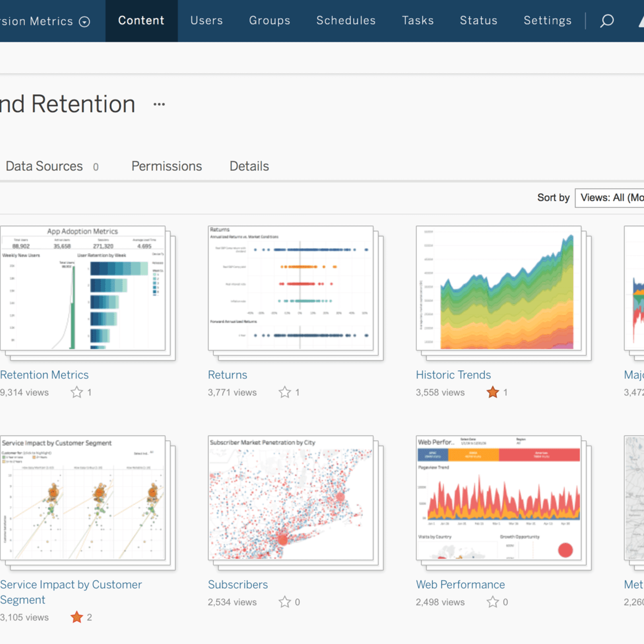Open the Permissions tab
Viewport: 644px width, 644px height.
click(167, 166)
